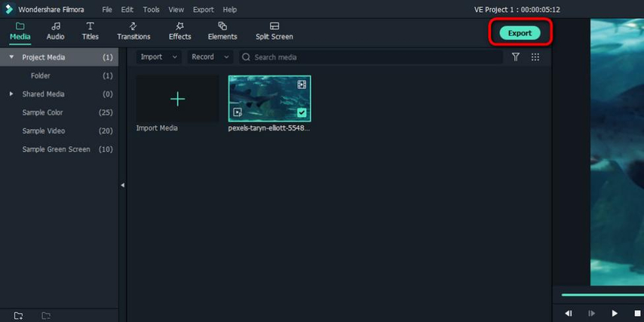Image resolution: width=644 pixels, height=322 pixels.
Task: Open the Effects tab
Action: click(x=180, y=32)
